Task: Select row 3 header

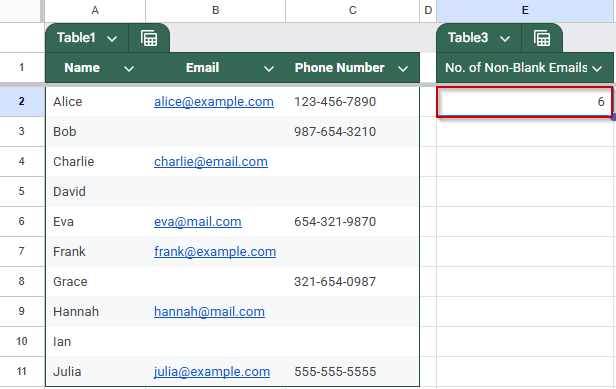Action: [x=22, y=131]
